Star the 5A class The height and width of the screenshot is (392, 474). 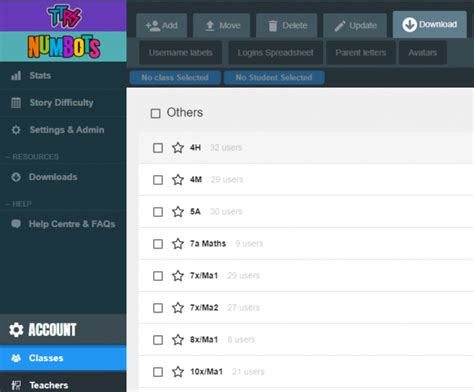[178, 211]
